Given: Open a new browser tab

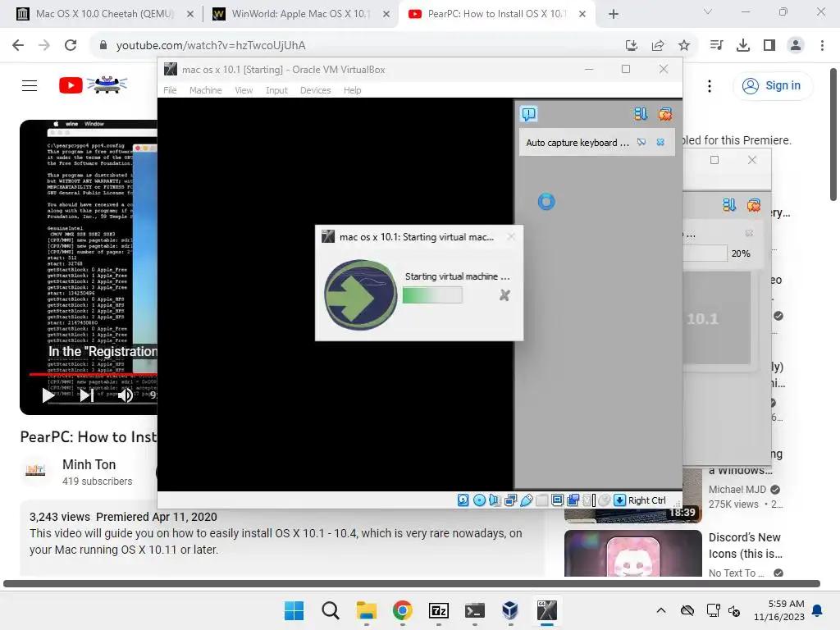Looking at the screenshot, I should (x=614, y=14).
